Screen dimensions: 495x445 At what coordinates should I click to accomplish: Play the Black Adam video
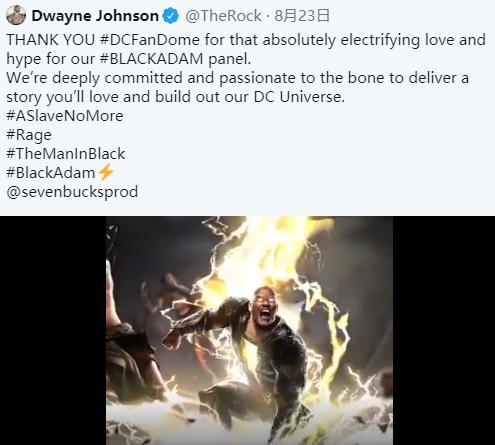[x=249, y=331]
